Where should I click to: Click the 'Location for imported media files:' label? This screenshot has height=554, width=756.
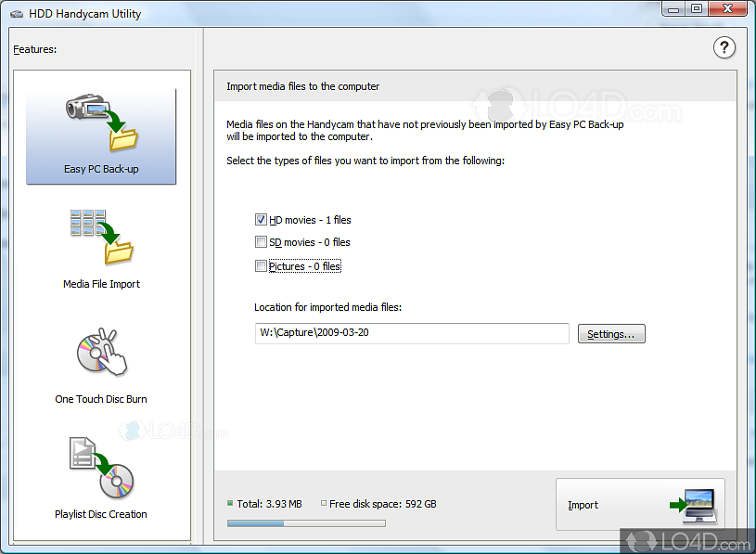pyautogui.click(x=327, y=307)
